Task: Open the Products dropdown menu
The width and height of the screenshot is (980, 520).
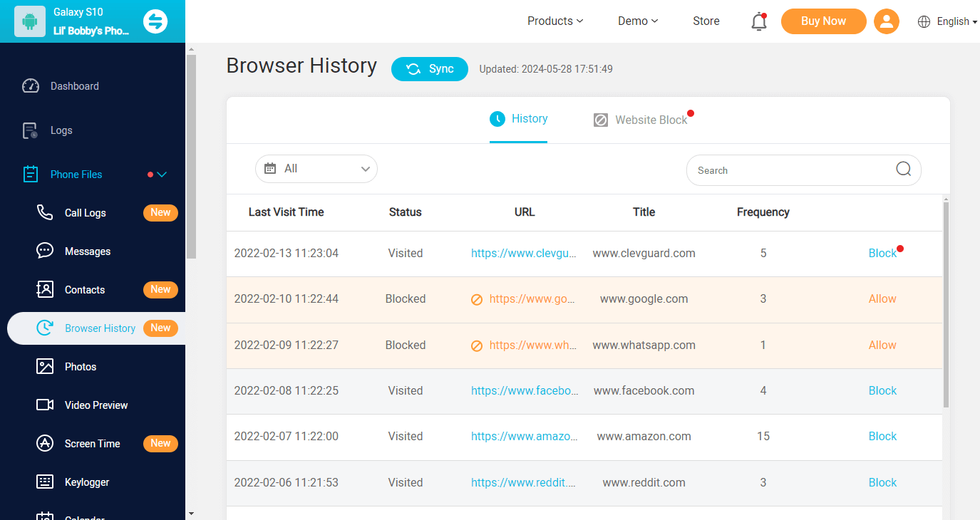Action: click(x=555, y=21)
